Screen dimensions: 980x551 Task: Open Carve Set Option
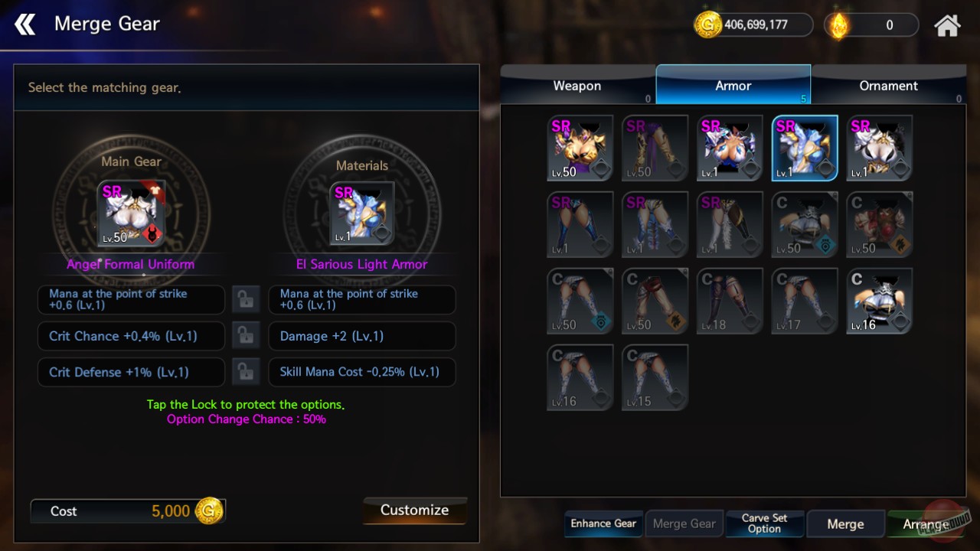(764, 523)
